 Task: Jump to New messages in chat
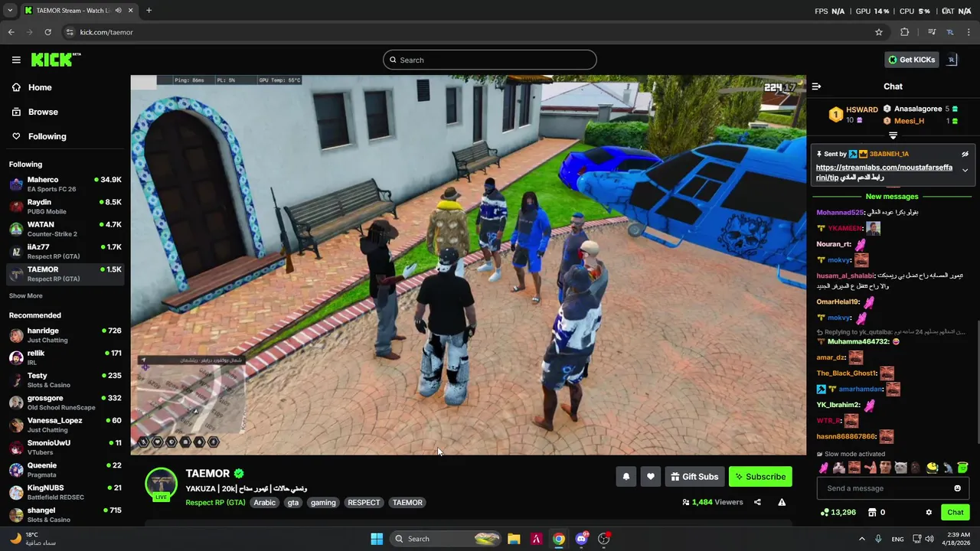pyautogui.click(x=892, y=197)
